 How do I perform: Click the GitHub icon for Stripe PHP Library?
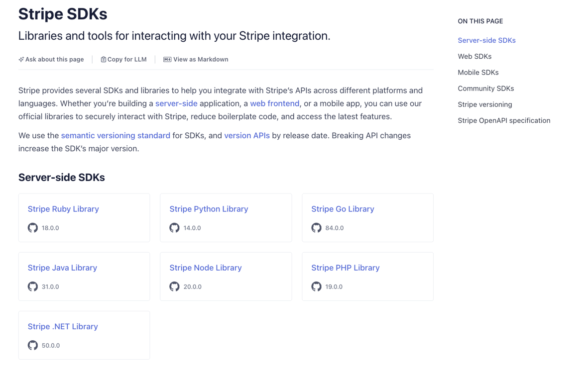tap(316, 286)
